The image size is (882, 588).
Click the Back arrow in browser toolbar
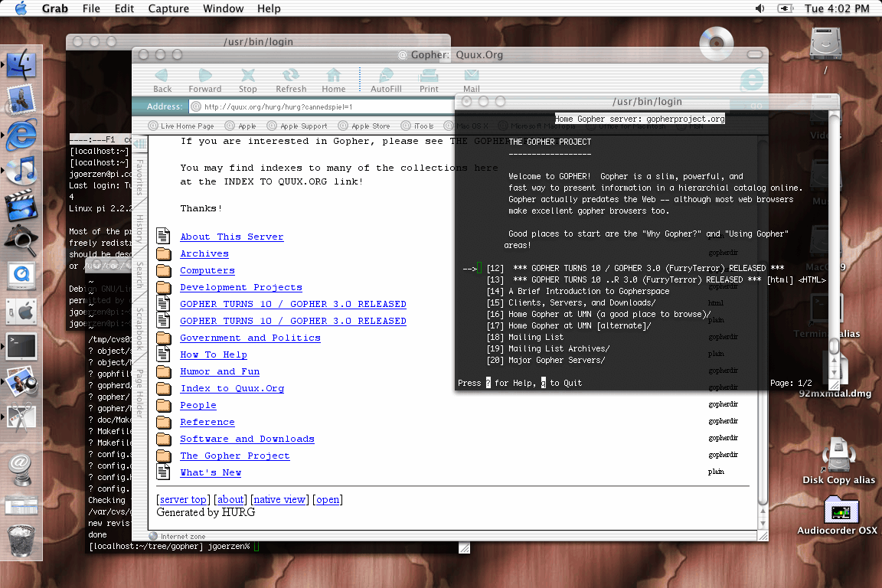click(x=162, y=75)
